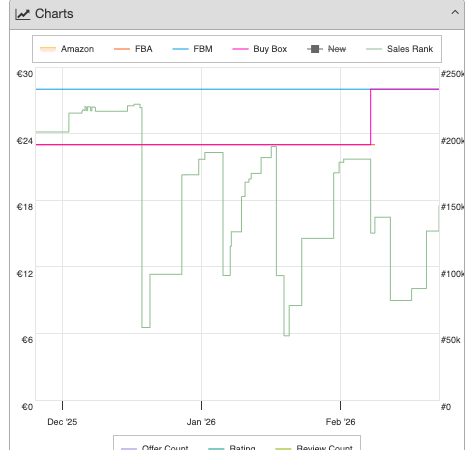Toggle the FBM series in legend
This screenshot has width=474, height=450.
click(x=192, y=49)
